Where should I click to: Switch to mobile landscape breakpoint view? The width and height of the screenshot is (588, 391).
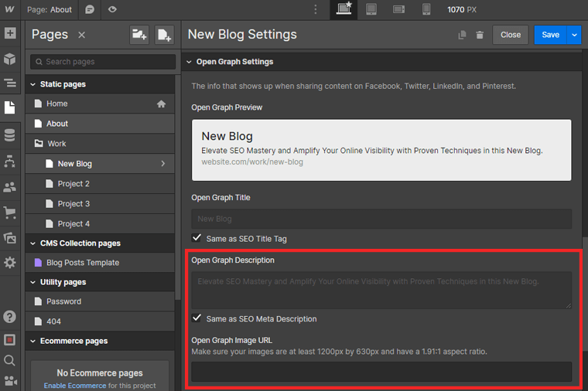[x=398, y=9]
